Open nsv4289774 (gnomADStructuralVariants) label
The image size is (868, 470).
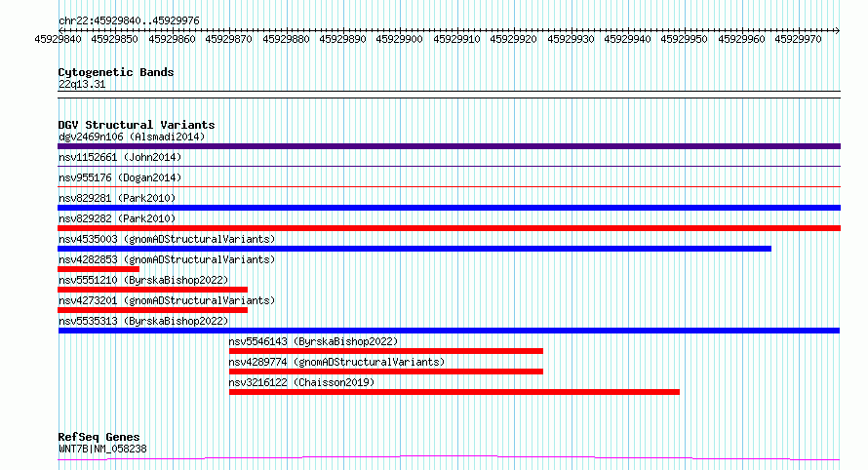coord(336,362)
